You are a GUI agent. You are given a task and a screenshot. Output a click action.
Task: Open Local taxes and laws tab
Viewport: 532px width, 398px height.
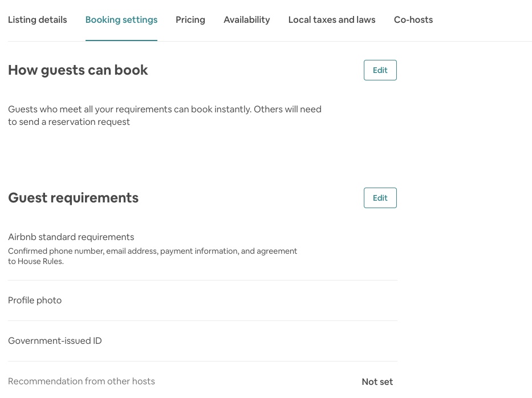(x=331, y=20)
